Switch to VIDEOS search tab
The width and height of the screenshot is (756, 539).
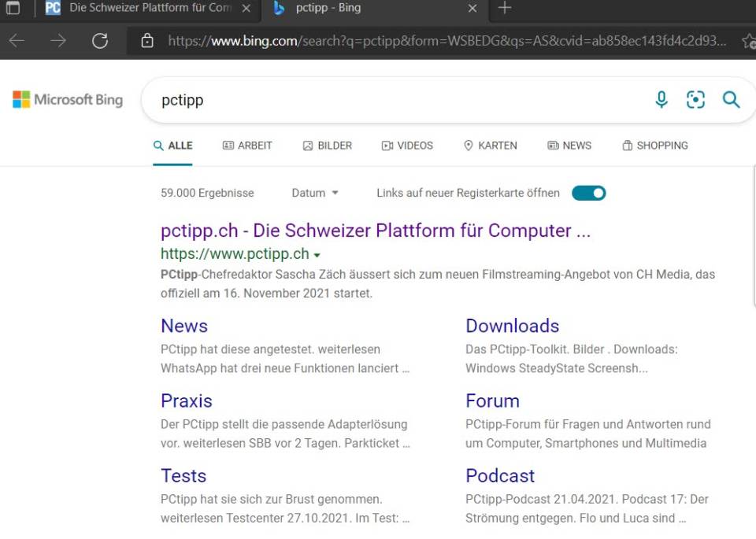[x=407, y=146]
